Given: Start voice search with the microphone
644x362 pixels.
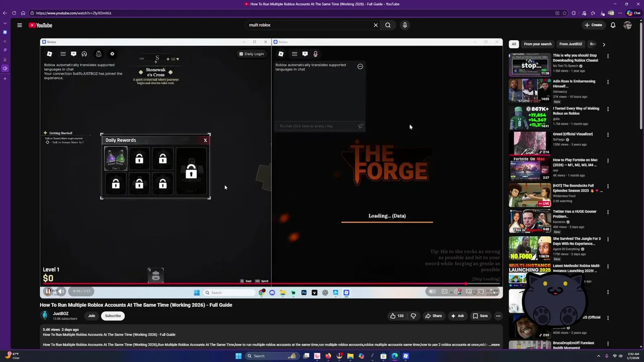Looking at the screenshot, I should (405, 25).
